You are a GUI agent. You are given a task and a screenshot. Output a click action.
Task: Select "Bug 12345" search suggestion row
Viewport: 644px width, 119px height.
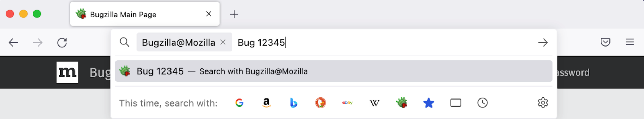pos(333,71)
